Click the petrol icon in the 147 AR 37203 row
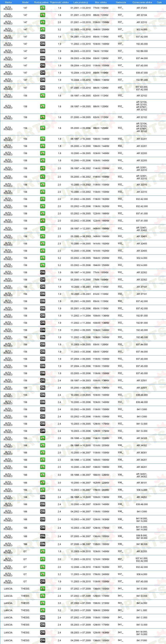 (43, 8)
